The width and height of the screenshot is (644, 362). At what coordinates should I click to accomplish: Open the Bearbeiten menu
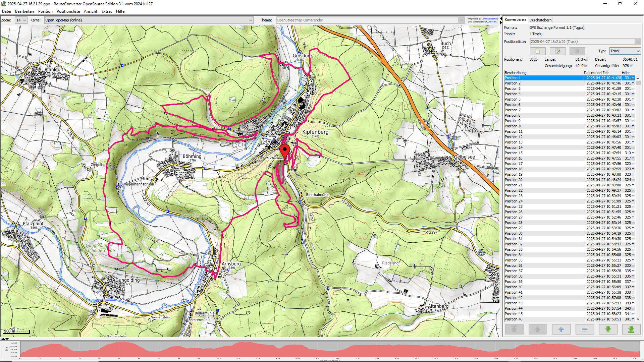24,11
